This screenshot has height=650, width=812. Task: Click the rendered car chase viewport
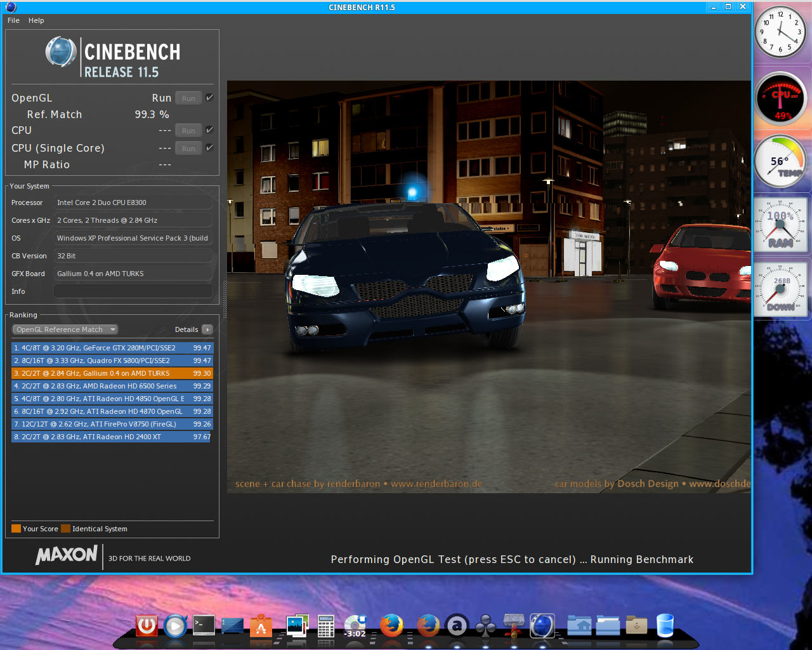pos(489,287)
